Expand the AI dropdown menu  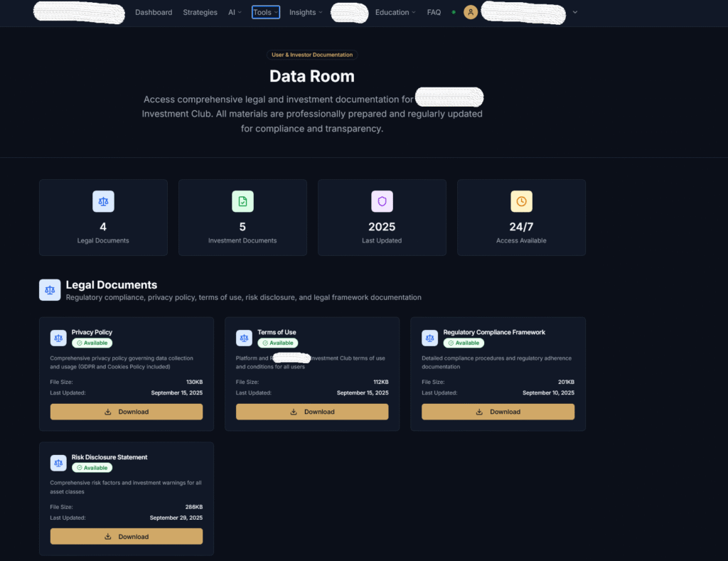235,12
